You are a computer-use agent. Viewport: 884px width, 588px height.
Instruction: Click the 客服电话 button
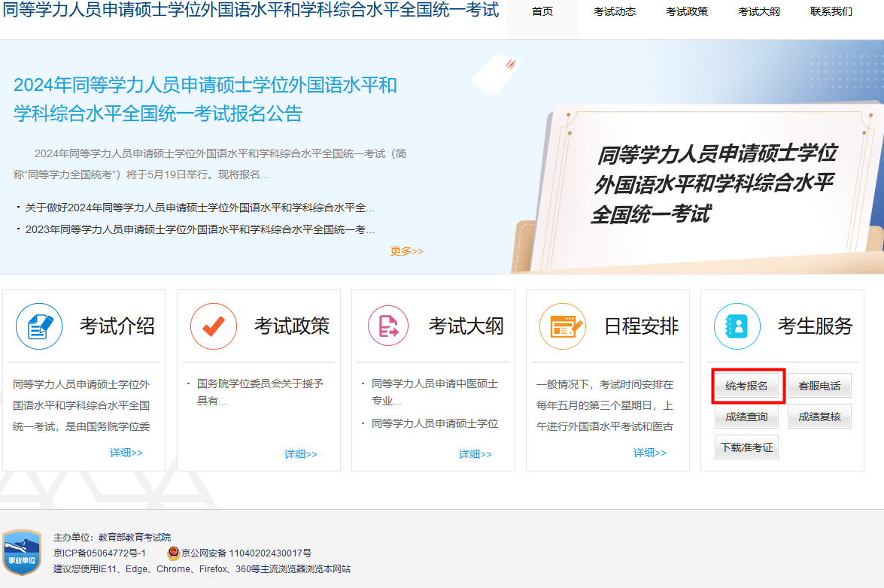pyautogui.click(x=819, y=385)
